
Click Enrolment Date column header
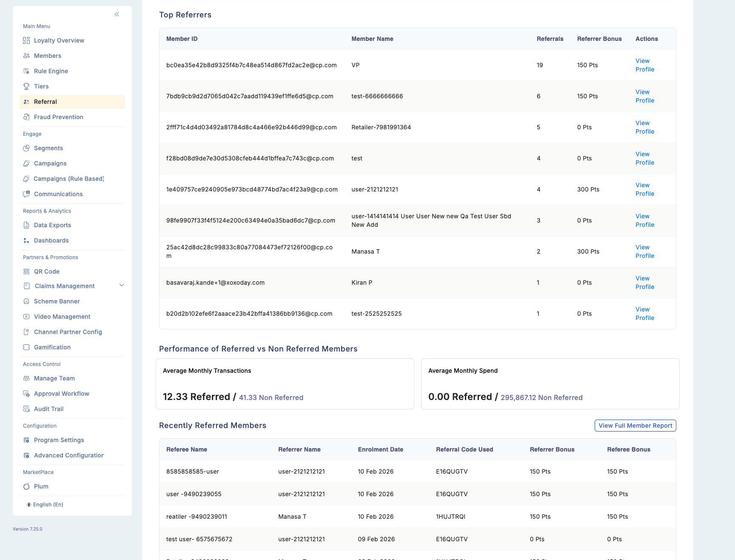tap(380, 449)
